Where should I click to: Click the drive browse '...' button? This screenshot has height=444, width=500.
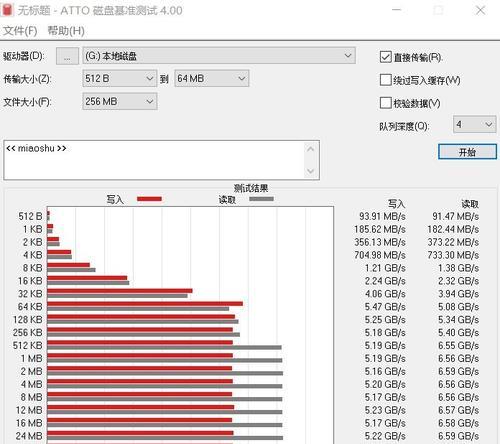coord(67,56)
